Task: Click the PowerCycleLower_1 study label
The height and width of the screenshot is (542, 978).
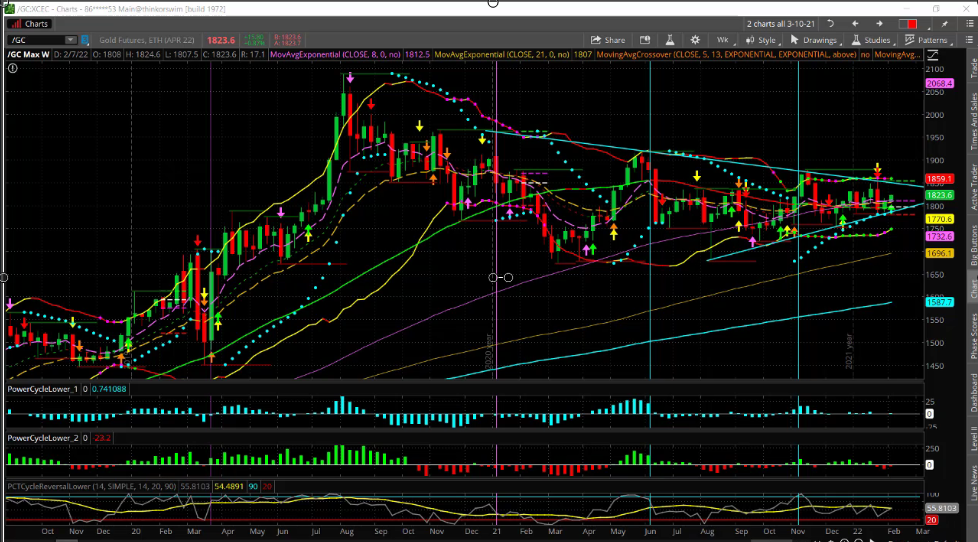Action: click(43, 389)
